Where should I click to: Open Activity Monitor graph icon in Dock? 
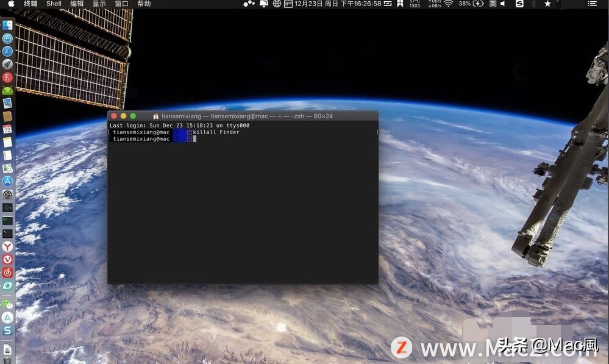7,207
